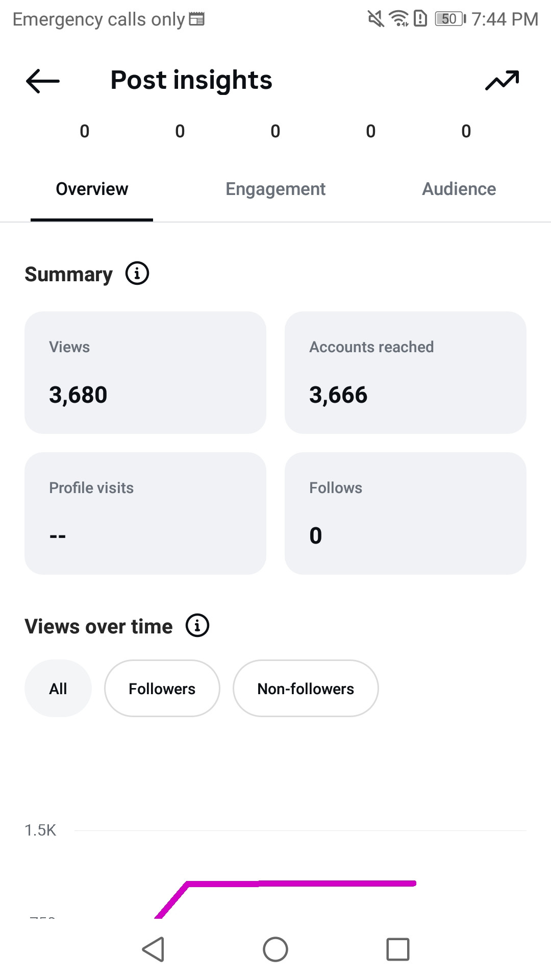551x980 pixels.
Task: Switch to the Engagement tab
Action: click(275, 189)
